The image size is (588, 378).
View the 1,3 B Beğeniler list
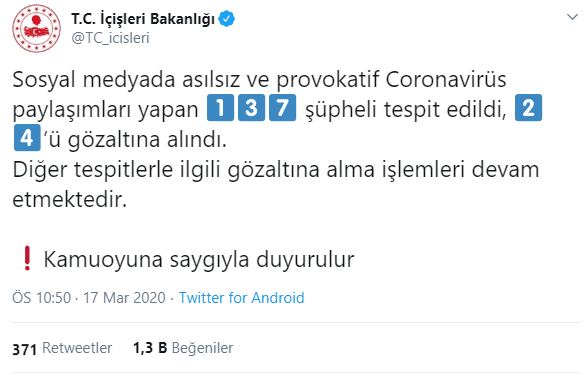point(183,348)
